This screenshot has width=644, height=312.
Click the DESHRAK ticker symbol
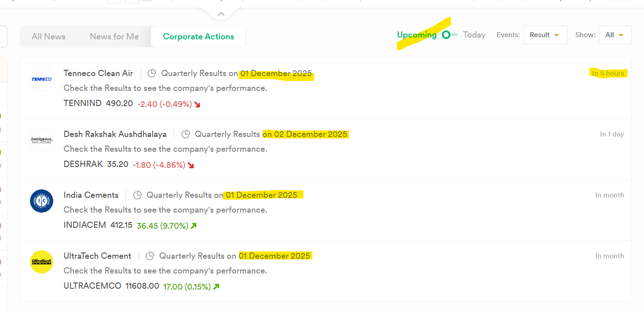[83, 164]
